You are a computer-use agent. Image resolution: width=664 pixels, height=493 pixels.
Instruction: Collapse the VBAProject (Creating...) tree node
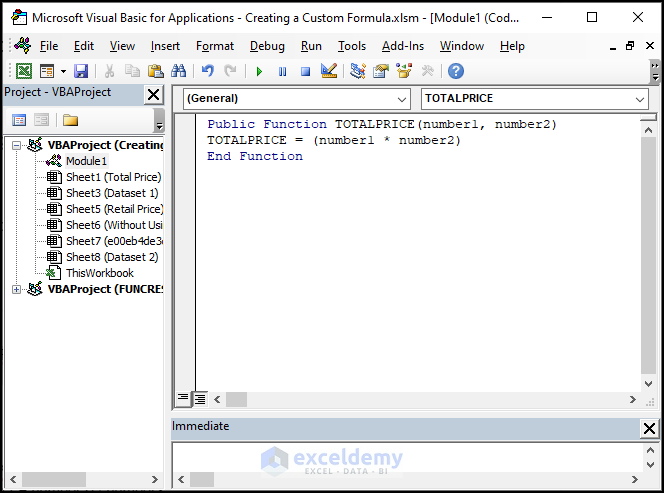point(16,146)
